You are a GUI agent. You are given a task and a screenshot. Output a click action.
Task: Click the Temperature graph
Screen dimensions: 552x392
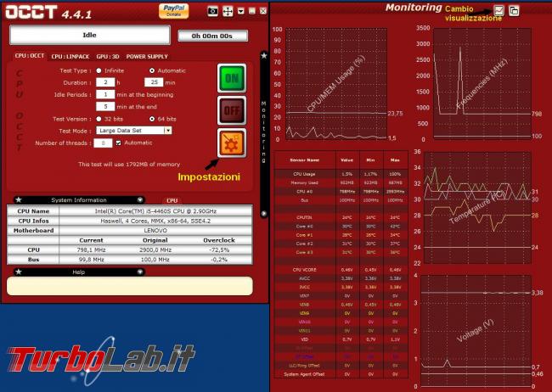478,208
